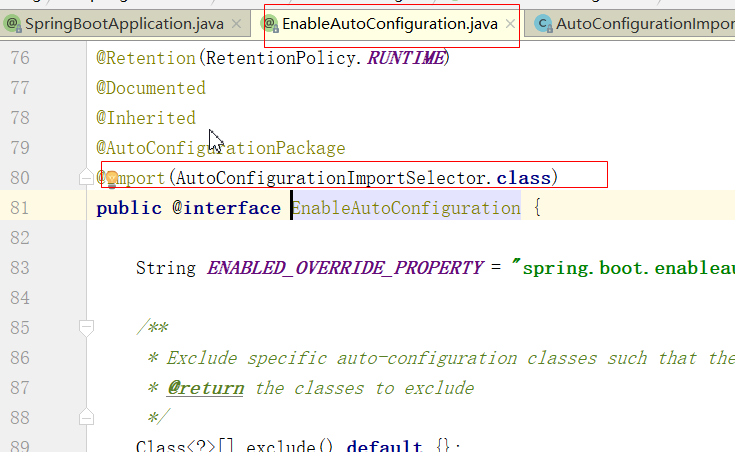The height and width of the screenshot is (452, 735).
Task: Click line number 83 in the gutter
Action: (20, 268)
